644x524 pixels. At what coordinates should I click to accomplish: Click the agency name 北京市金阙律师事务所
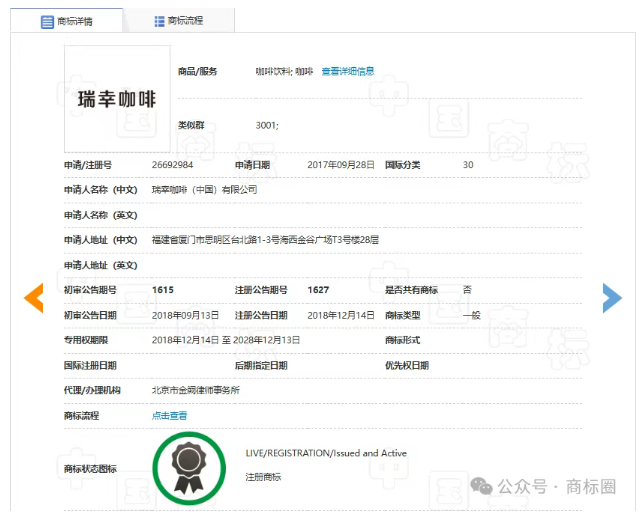(196, 390)
